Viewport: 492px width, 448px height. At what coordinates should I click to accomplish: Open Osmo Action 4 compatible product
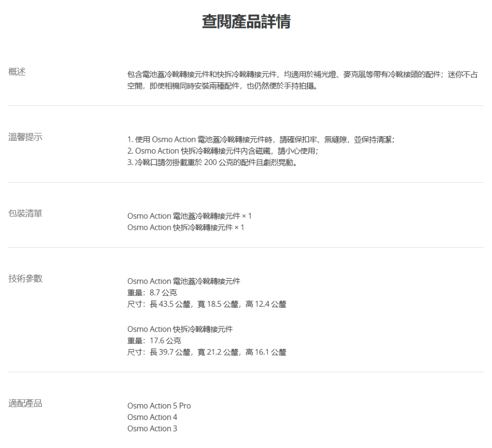[x=152, y=417]
